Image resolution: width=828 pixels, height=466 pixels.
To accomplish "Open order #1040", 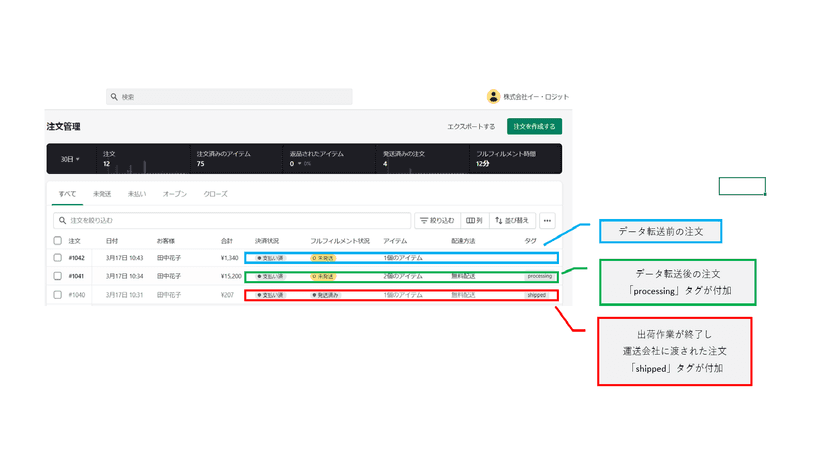I will [77, 295].
